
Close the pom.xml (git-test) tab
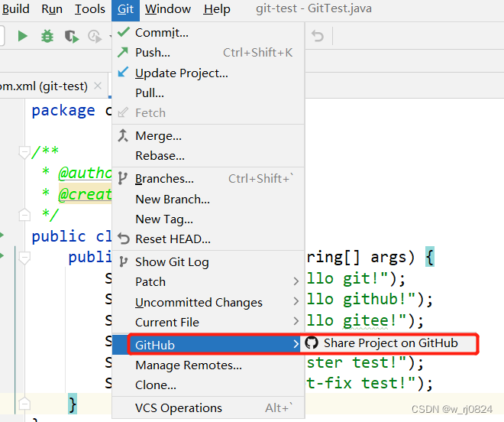pos(98,86)
